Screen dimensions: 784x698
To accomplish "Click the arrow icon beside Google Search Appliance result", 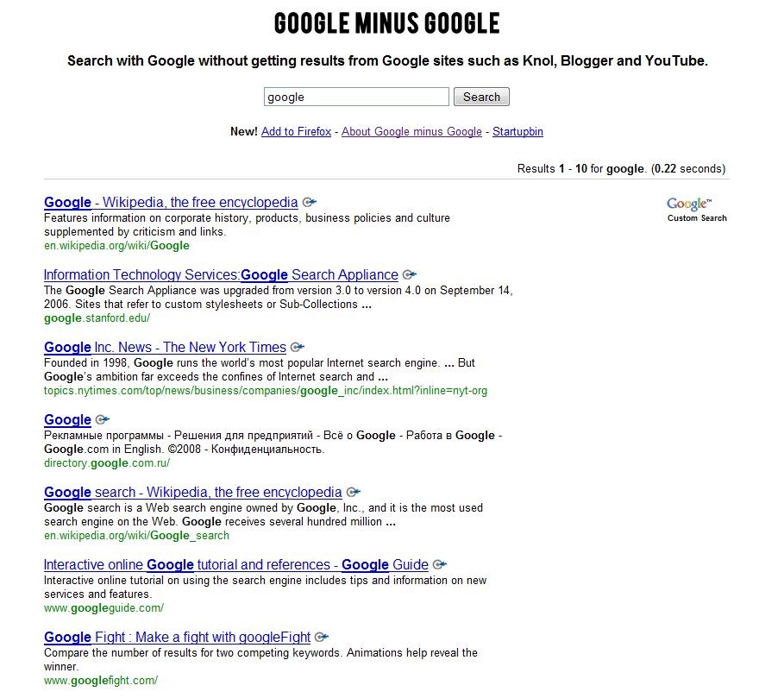I will 410,275.
